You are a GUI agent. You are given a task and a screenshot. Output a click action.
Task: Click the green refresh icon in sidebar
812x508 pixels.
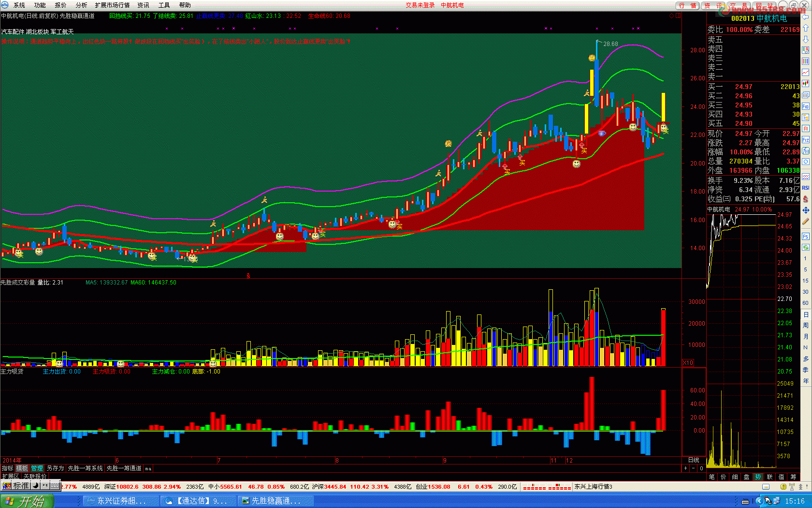[806, 247]
